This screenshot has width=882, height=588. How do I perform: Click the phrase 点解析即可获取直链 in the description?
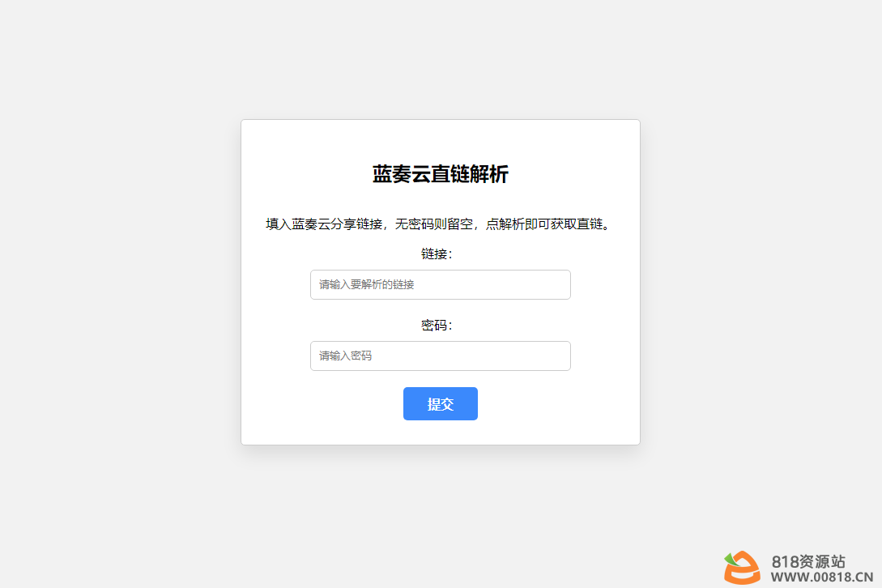click(x=544, y=224)
